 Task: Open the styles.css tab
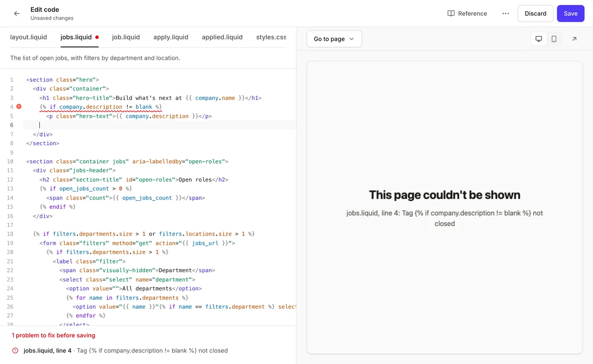click(x=271, y=37)
